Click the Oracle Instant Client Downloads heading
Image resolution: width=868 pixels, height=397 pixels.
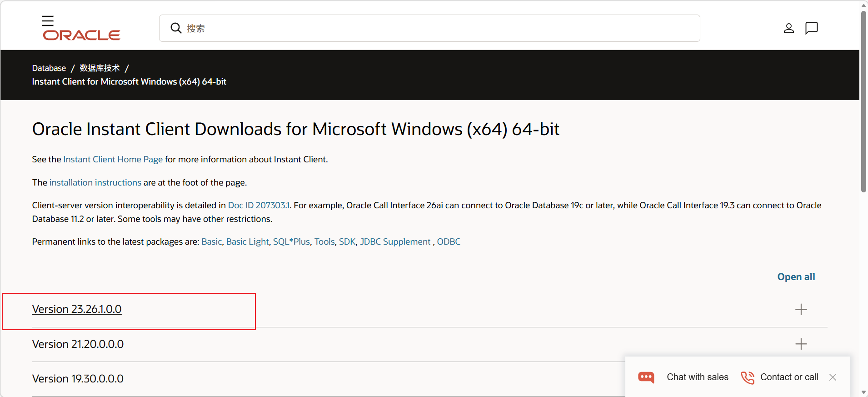[296, 130]
